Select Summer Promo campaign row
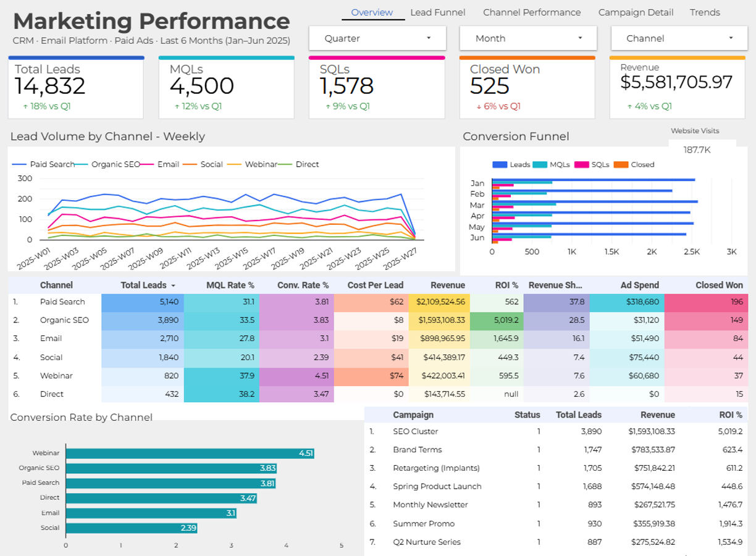Image resolution: width=756 pixels, height=556 pixels. (556, 524)
